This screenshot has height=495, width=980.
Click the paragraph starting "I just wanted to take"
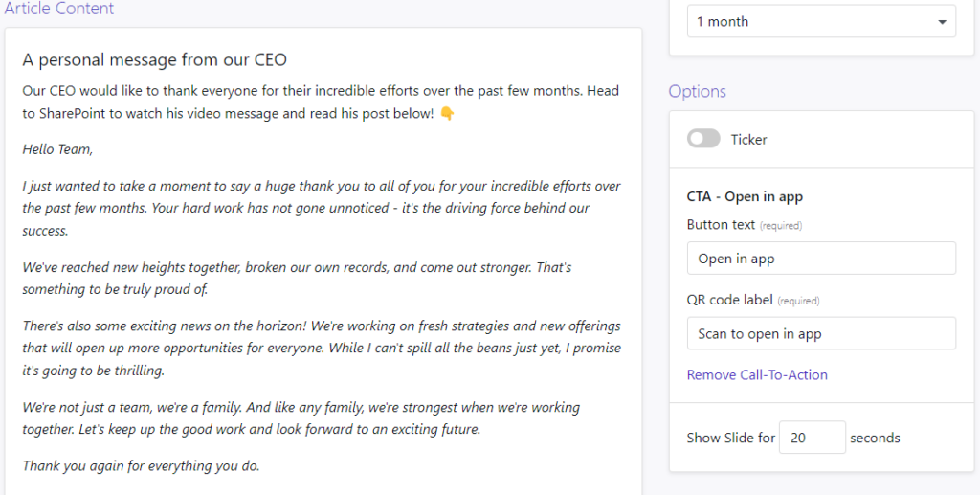coord(322,208)
